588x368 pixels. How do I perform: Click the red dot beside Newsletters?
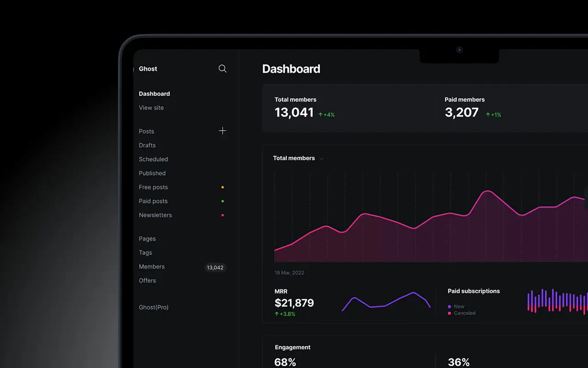pyautogui.click(x=222, y=215)
